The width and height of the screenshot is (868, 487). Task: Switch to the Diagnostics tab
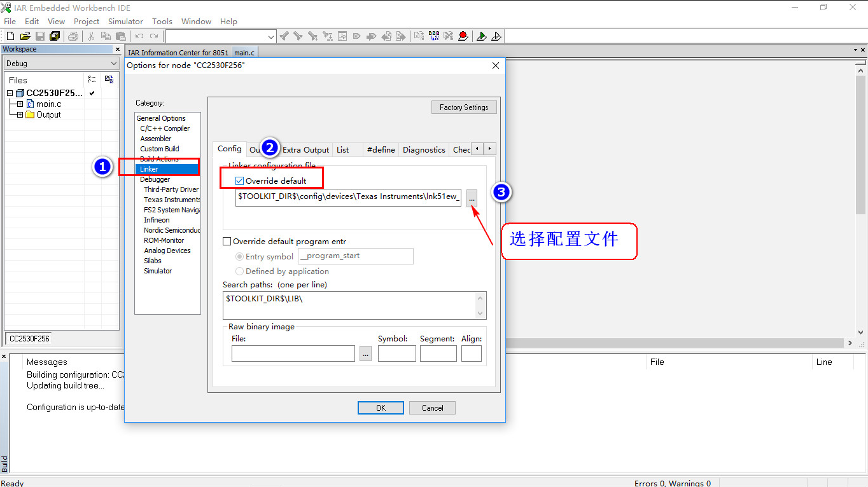(x=424, y=149)
